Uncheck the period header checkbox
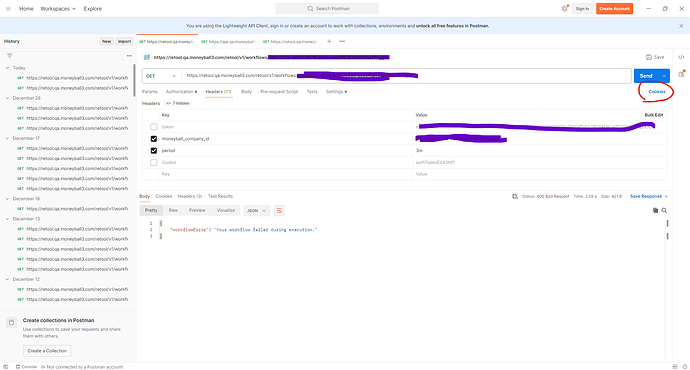 tap(154, 151)
